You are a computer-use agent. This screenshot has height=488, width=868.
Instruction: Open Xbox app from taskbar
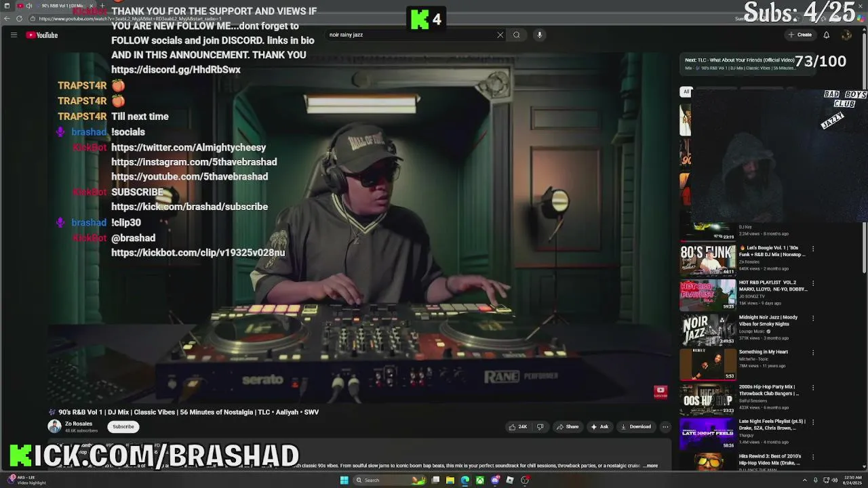click(479, 480)
